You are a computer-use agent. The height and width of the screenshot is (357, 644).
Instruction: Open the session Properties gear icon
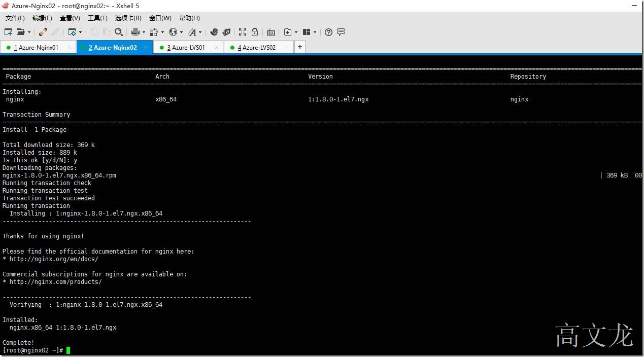click(72, 32)
